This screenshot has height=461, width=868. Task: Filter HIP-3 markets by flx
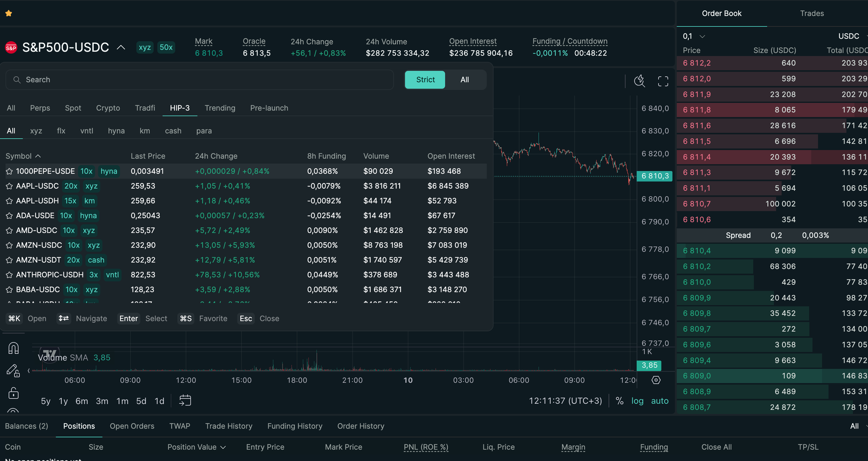click(61, 131)
